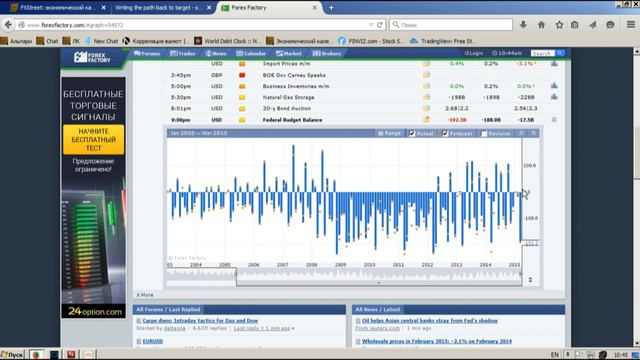Switch to the FXStreet browser tab
Image resolution: width=640 pixels, height=360 pixels.
click(58, 7)
